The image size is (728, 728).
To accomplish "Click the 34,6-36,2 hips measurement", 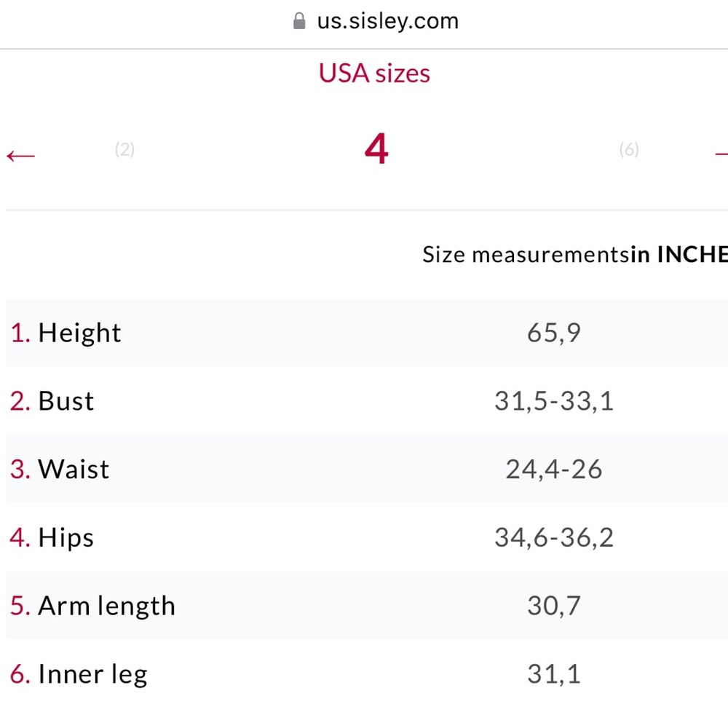I will pos(554,538).
